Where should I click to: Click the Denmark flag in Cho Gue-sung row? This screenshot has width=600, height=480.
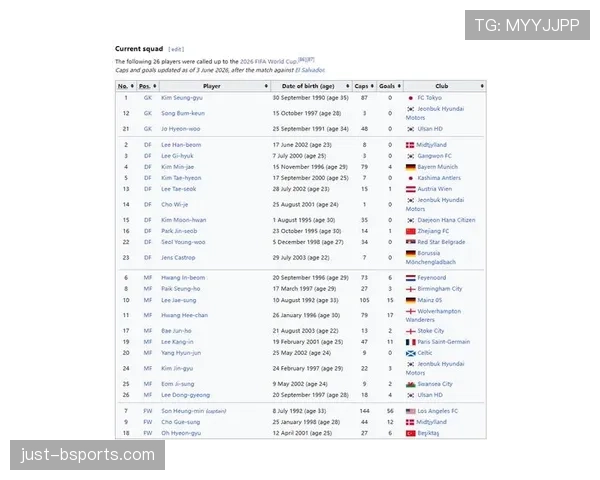coord(410,422)
